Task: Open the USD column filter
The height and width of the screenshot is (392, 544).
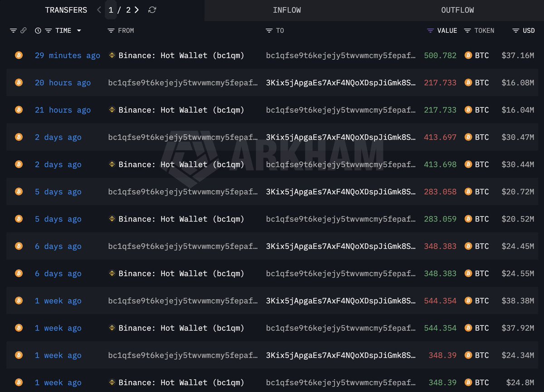Action: click(x=515, y=30)
